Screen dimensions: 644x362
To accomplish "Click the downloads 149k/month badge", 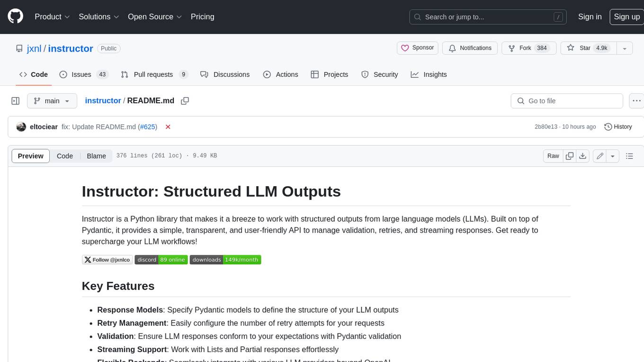I will click(225, 260).
